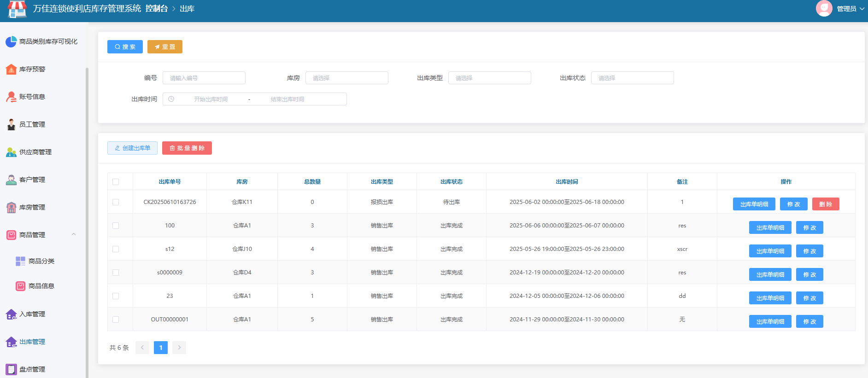Viewport: 868px width, 378px height.
Task: Click 创建出库单 create button
Action: point(132,148)
